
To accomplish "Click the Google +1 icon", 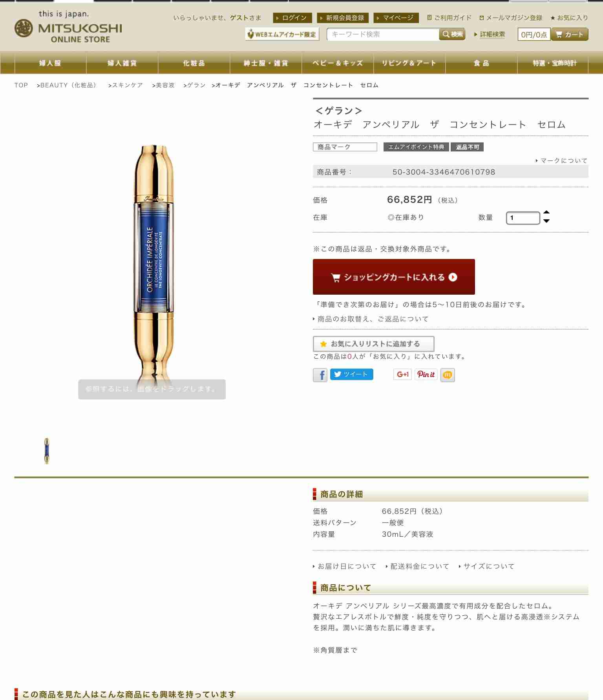I will (402, 374).
